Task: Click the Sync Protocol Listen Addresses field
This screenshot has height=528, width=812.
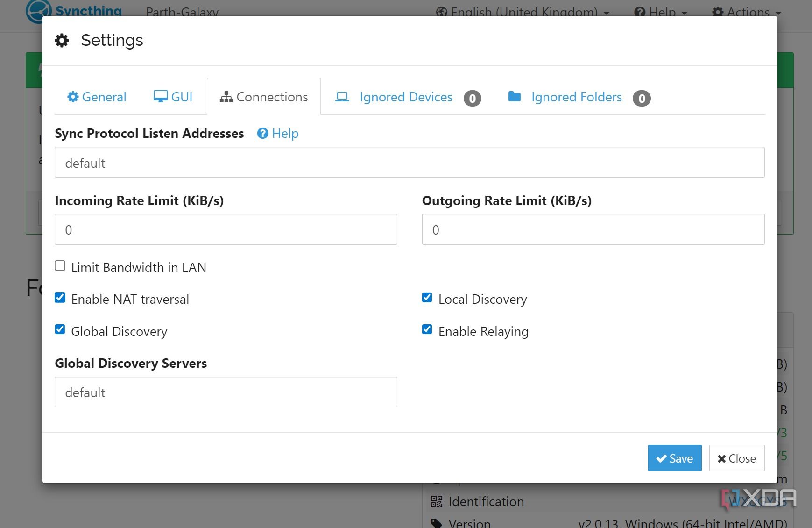Action: [x=409, y=163]
